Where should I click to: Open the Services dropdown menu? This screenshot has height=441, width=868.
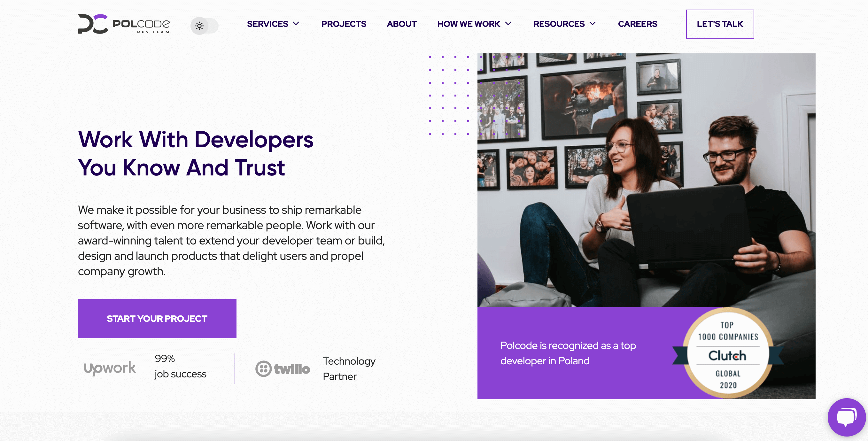(273, 24)
